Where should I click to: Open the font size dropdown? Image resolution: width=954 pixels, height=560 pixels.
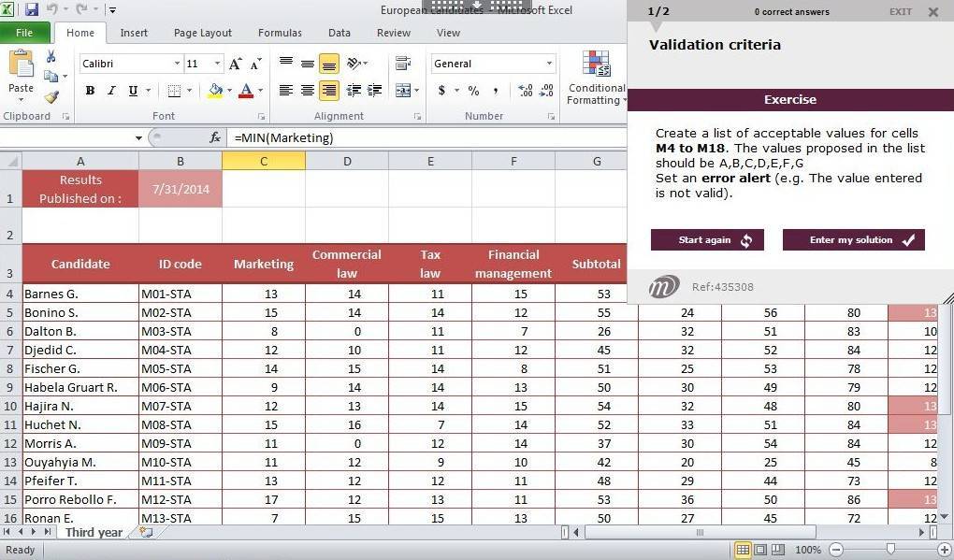tap(217, 64)
